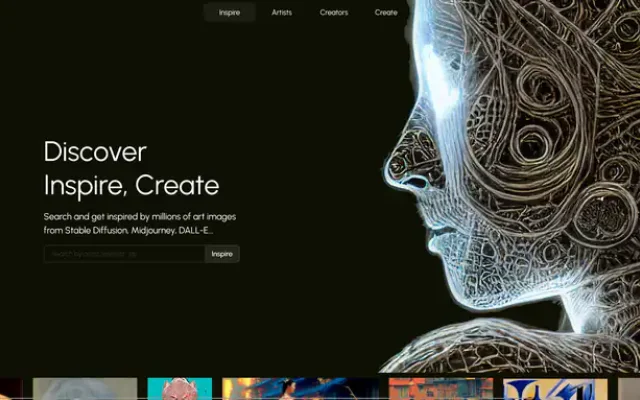Viewport: 640px width, 400px height.
Task: Open the gray-haired portrait thumbnail
Action: (x=85, y=389)
